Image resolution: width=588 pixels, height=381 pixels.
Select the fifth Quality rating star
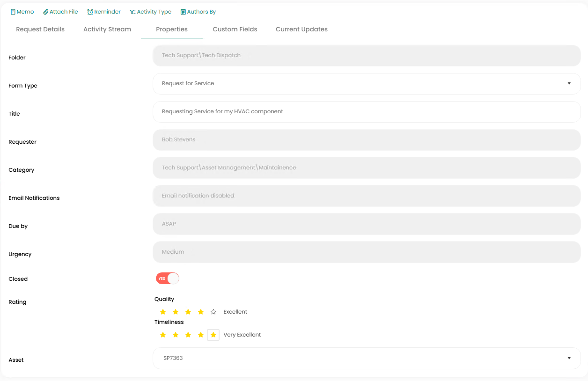coord(213,312)
